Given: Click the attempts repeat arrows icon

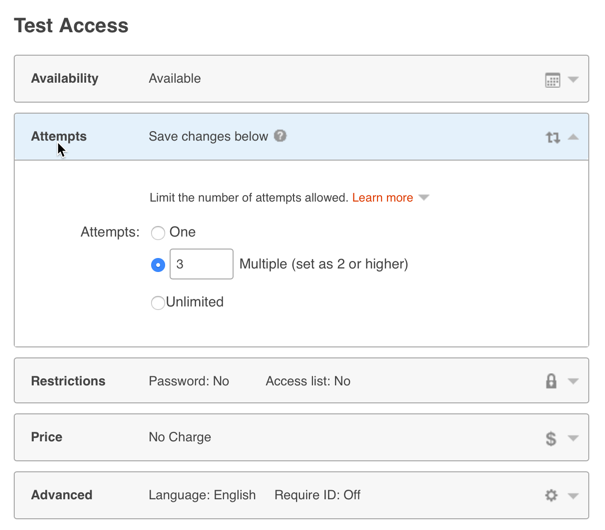Looking at the screenshot, I should pyautogui.click(x=552, y=138).
